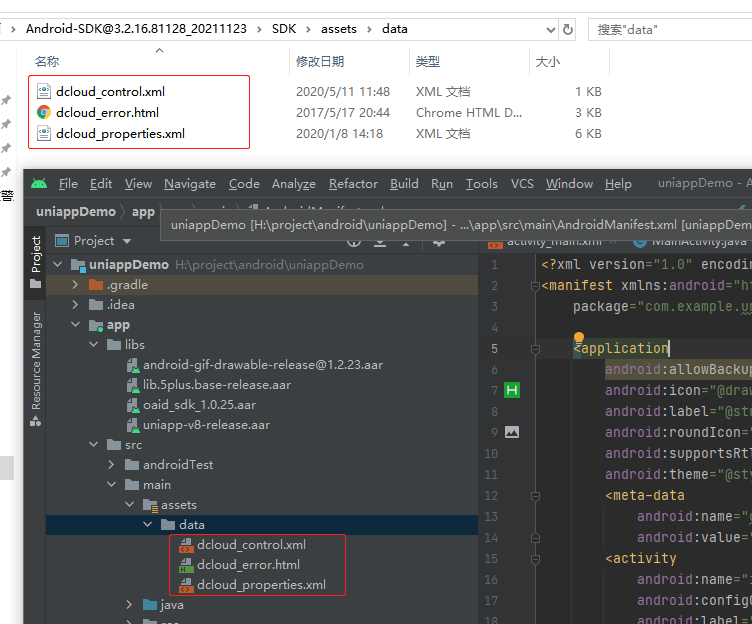Collapse the app module node

pyautogui.click(x=75, y=325)
